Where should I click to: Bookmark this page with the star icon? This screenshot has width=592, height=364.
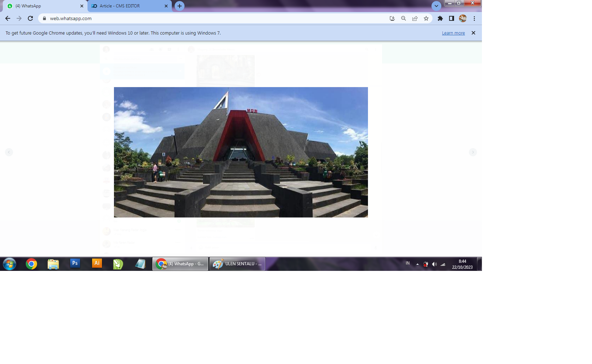[426, 18]
